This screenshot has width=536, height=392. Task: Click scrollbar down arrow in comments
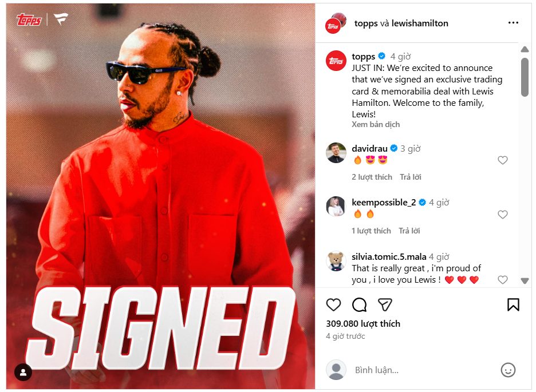tap(525, 280)
